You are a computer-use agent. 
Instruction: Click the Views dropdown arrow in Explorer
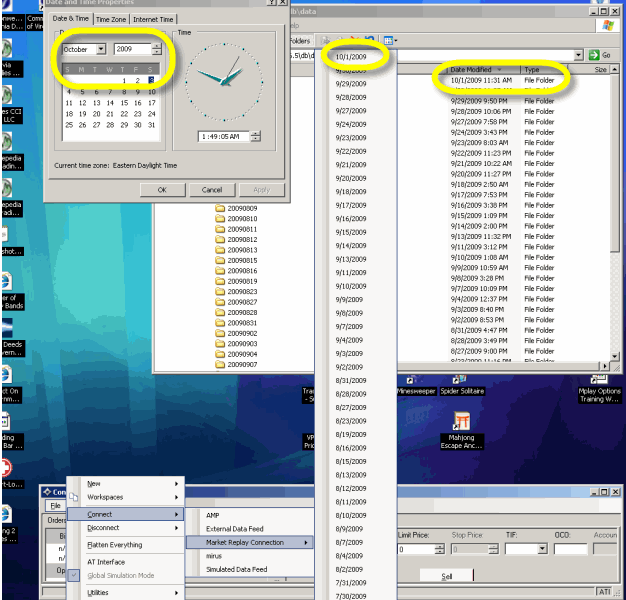click(x=396, y=40)
